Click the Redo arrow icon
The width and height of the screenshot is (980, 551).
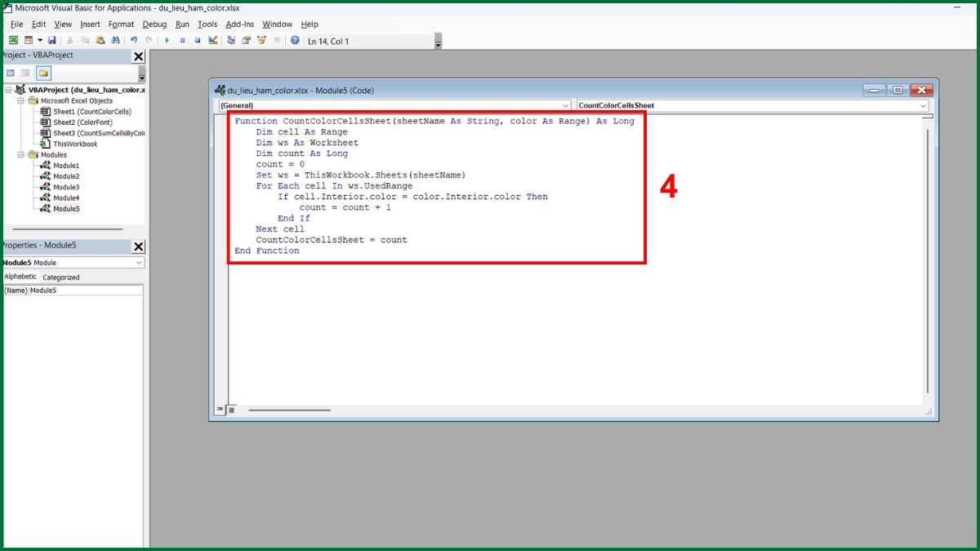149,40
